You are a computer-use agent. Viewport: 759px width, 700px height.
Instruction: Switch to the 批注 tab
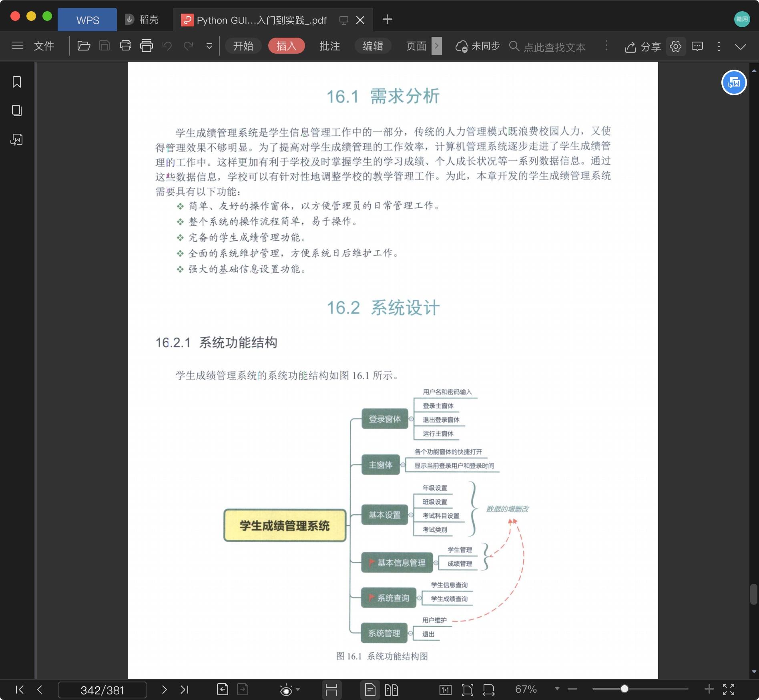click(330, 46)
